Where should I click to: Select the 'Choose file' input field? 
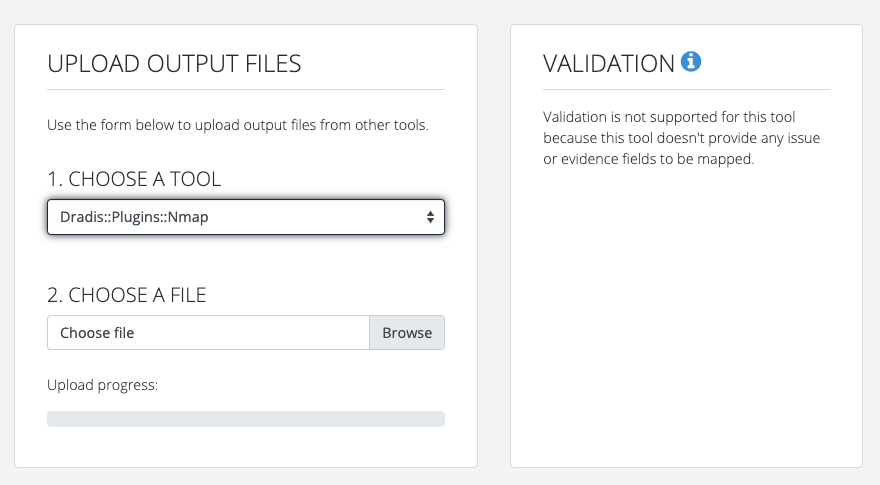(x=208, y=333)
